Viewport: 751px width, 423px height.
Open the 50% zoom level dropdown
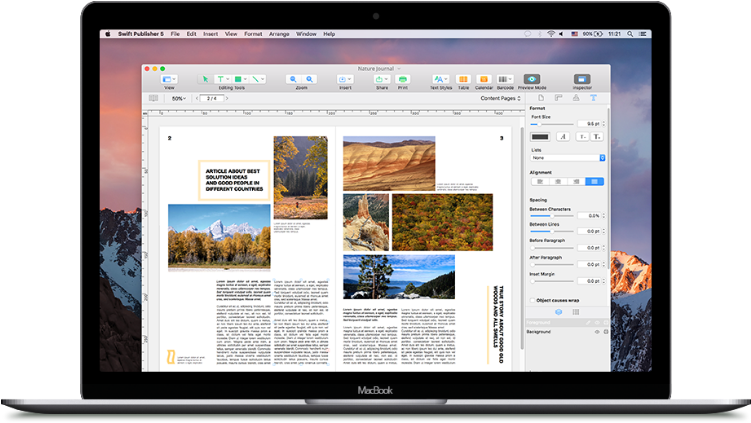coord(178,99)
